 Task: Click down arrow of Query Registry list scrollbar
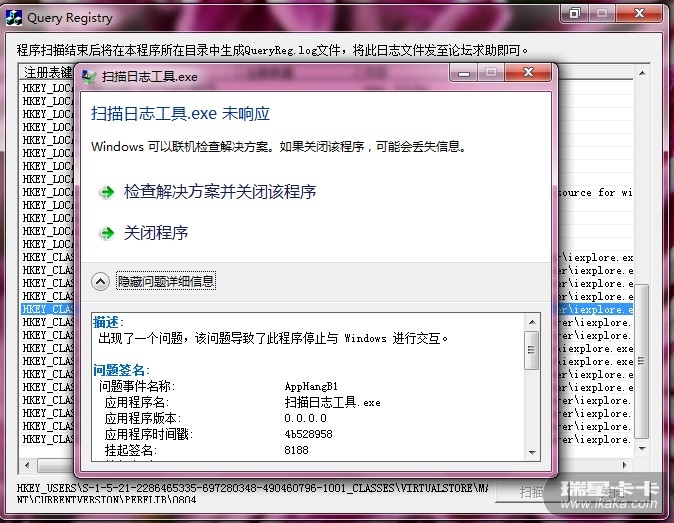pyautogui.click(x=642, y=449)
